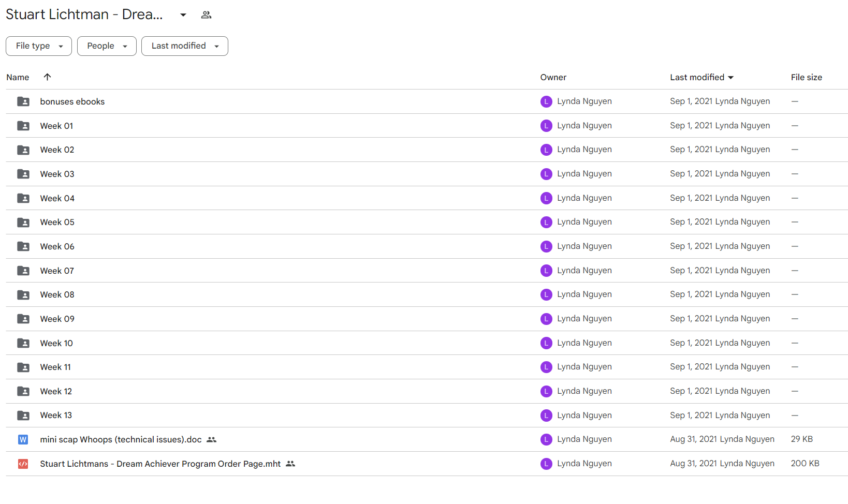Click the Week 04 shared folder icon
848x504 pixels.
pos(23,198)
